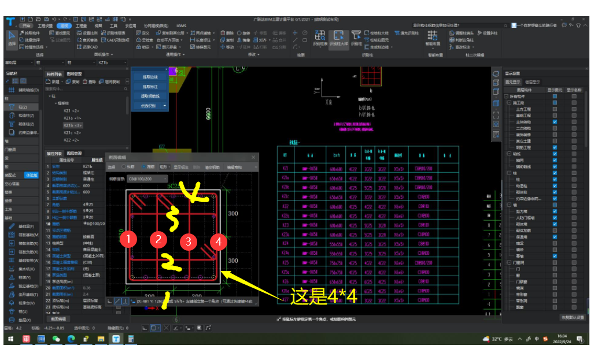
Task: Toggle 显示图元 checkbox for 所有构件
Action: pos(555,96)
